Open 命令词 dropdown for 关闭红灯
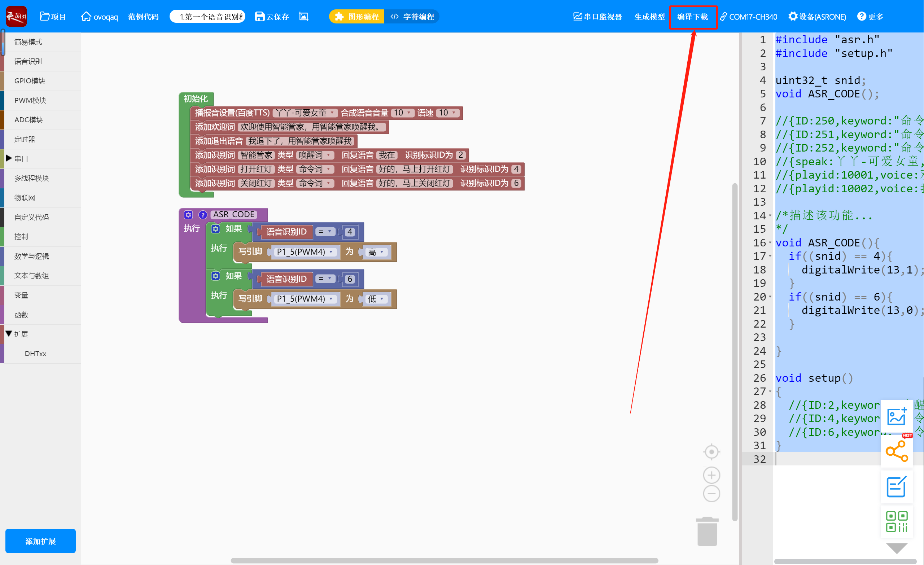 coord(315,183)
